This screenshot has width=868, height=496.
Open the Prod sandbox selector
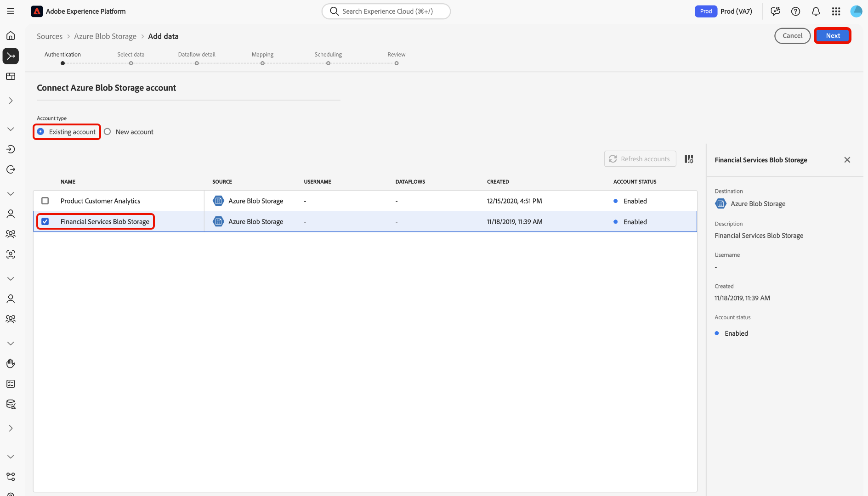[x=724, y=11]
